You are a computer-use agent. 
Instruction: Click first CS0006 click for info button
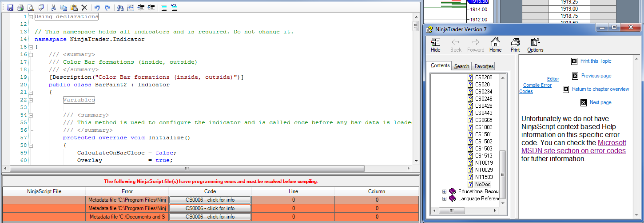(210, 200)
